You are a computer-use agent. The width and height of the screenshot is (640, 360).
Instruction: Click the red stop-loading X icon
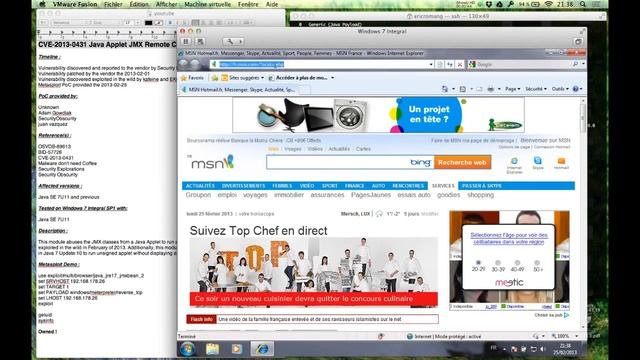click(x=460, y=64)
